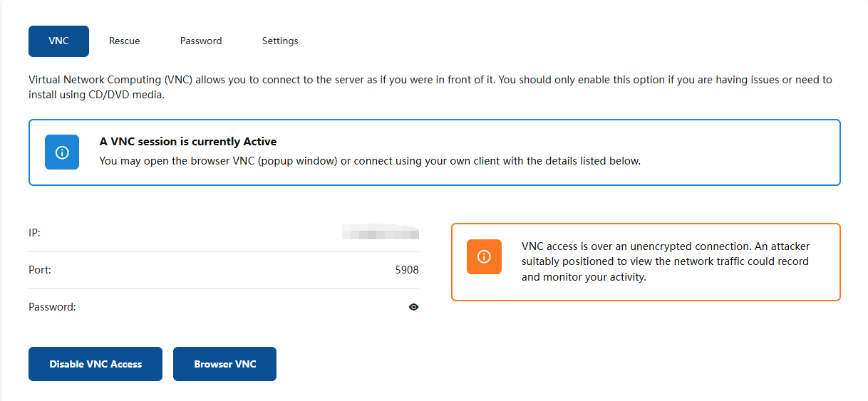Click the "Password:" field label
868x401 pixels.
coord(52,307)
